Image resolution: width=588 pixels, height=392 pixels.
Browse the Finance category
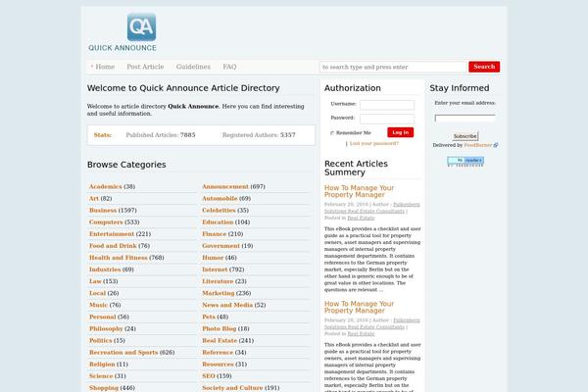[x=214, y=234]
